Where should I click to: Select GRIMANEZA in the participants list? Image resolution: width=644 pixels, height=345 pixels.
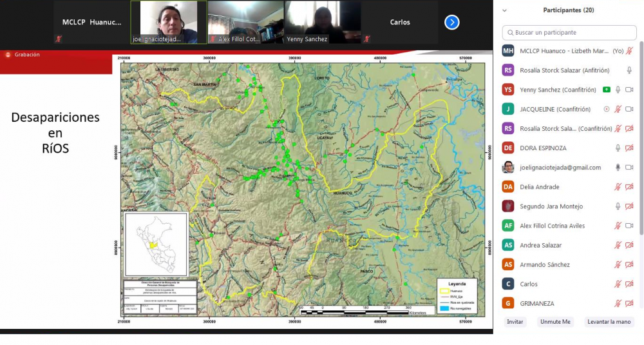(x=537, y=303)
